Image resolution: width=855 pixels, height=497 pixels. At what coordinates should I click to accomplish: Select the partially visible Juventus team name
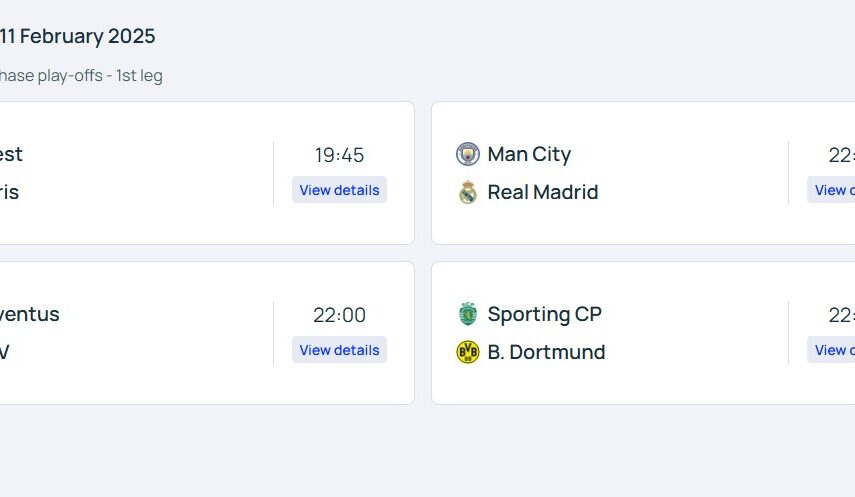pos(29,314)
